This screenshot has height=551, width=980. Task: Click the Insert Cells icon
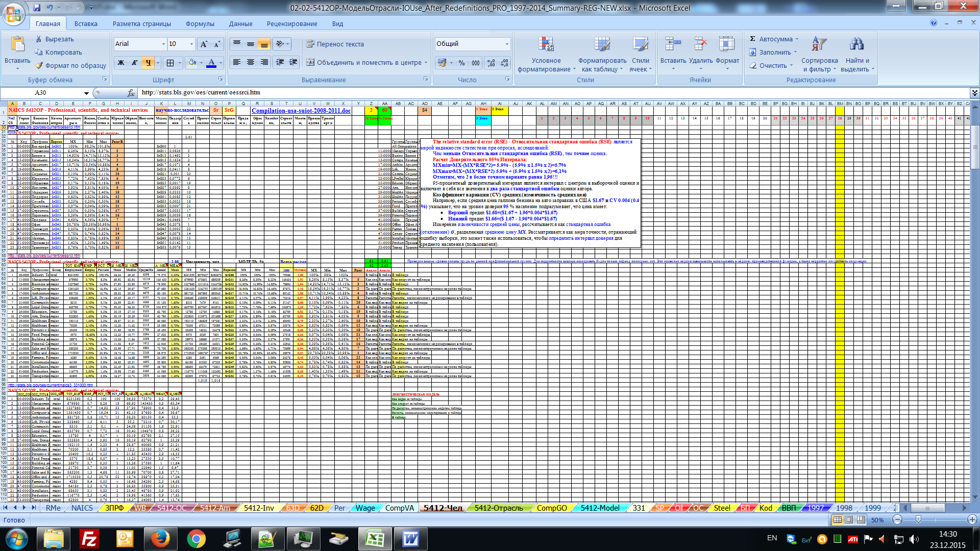[x=673, y=45]
